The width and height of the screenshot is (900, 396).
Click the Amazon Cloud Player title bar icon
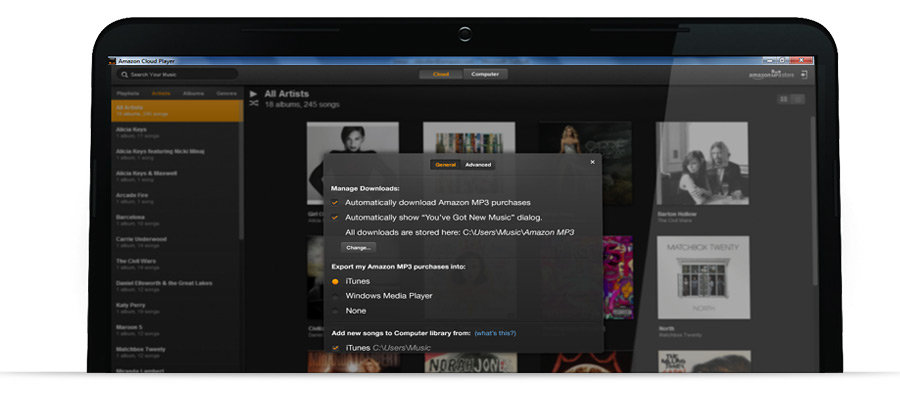112,61
